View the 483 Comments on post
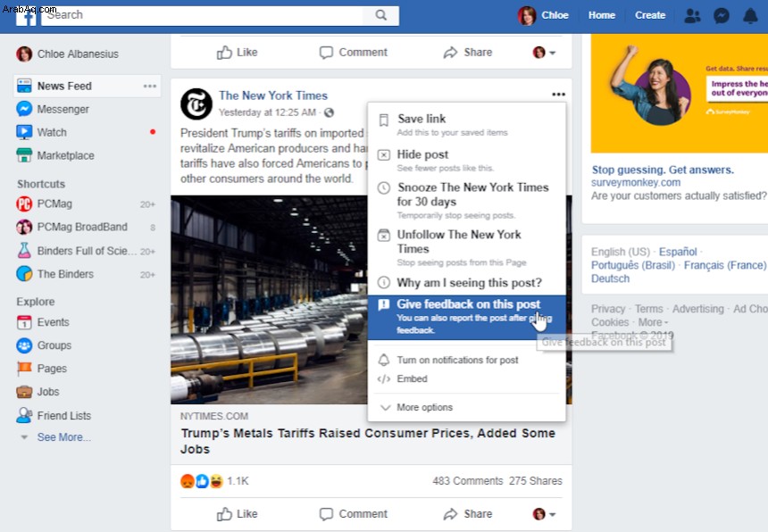The height and width of the screenshot is (532, 768). [468, 481]
